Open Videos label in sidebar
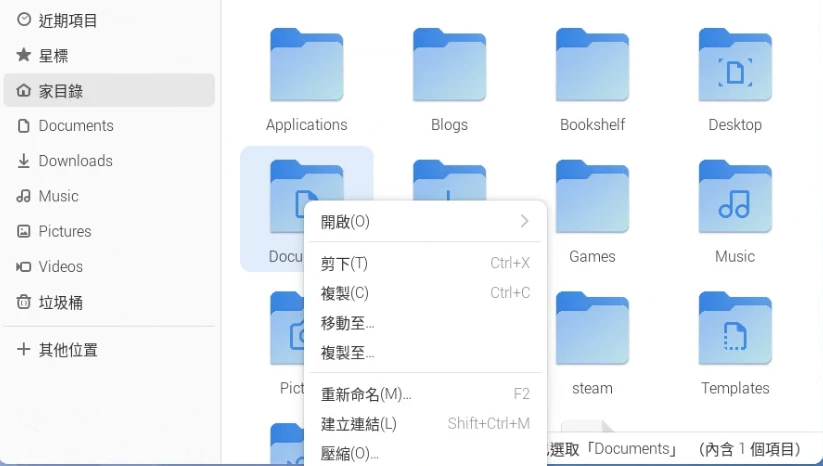Viewport: 823px width, 466px height. (x=60, y=266)
